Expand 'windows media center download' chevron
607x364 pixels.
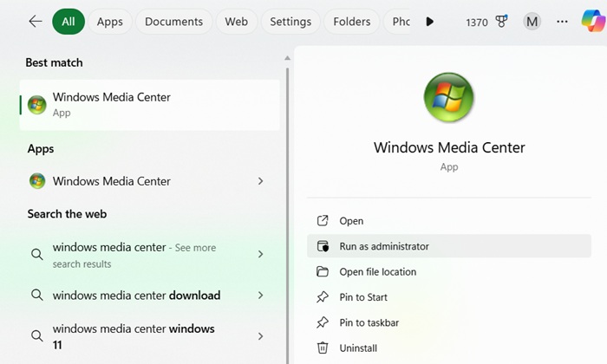(260, 296)
